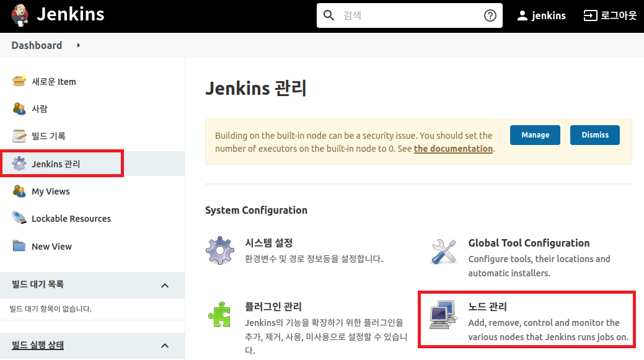The height and width of the screenshot is (360, 644).
Task: Click the Jenkins butler logo icon
Action: [x=20, y=15]
